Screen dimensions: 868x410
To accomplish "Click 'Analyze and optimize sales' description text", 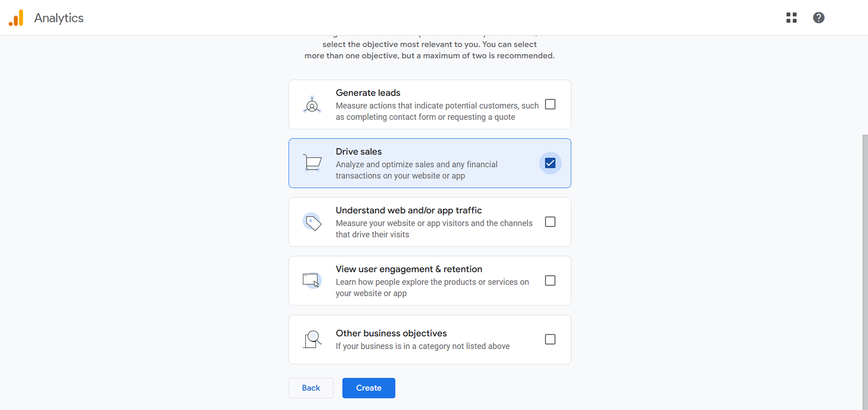I will (x=417, y=170).
